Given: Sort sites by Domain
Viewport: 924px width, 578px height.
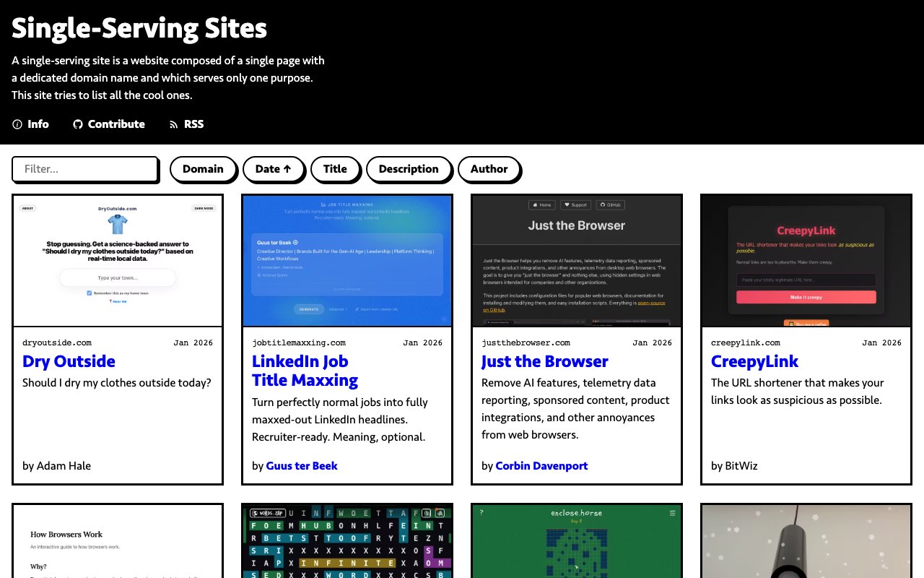Looking at the screenshot, I should click(203, 168).
